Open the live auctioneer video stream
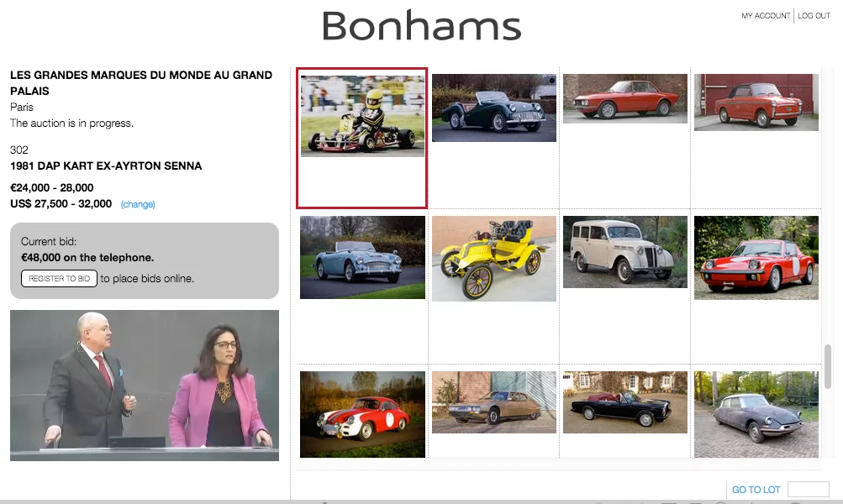The height and width of the screenshot is (504, 843). pos(144,385)
